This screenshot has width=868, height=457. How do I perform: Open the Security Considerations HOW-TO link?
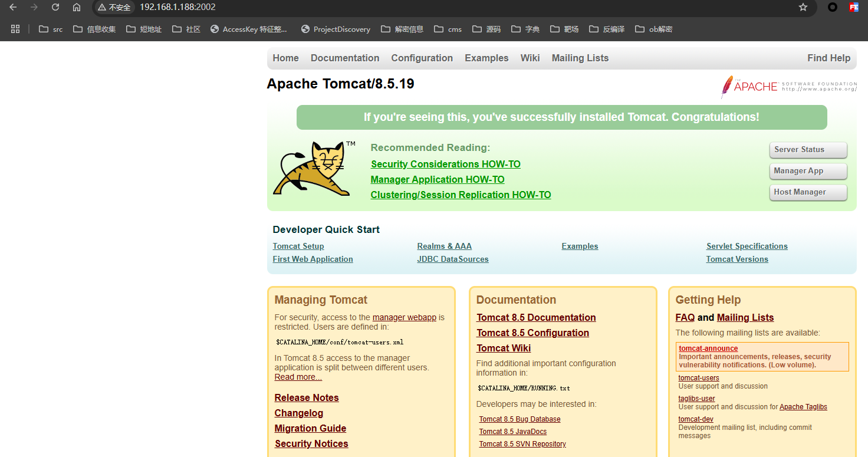tap(445, 164)
